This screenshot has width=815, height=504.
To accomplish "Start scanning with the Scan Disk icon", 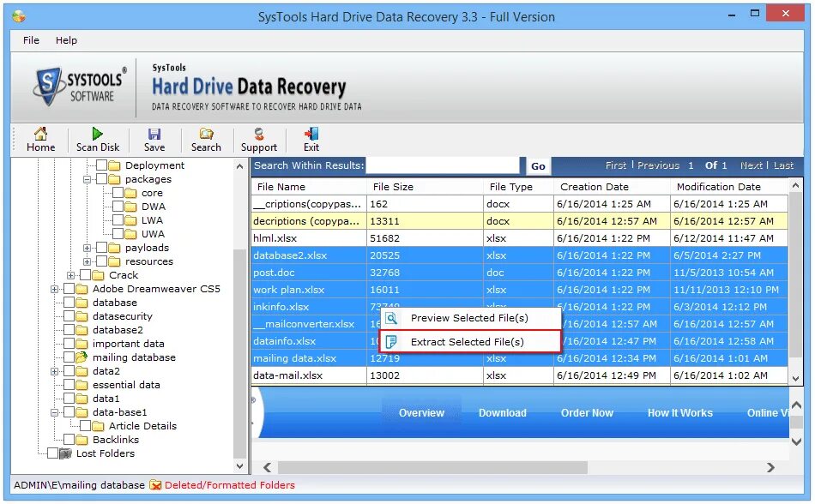I will click(97, 134).
